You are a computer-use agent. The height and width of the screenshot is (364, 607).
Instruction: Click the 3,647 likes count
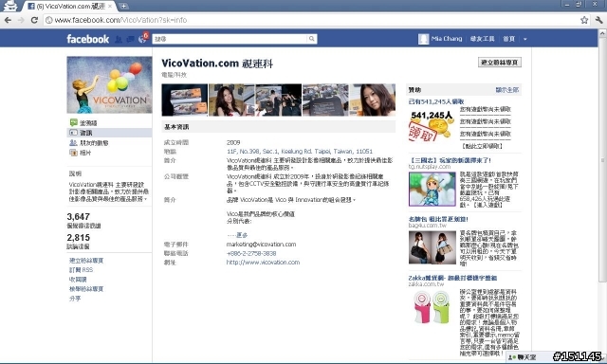(78, 217)
